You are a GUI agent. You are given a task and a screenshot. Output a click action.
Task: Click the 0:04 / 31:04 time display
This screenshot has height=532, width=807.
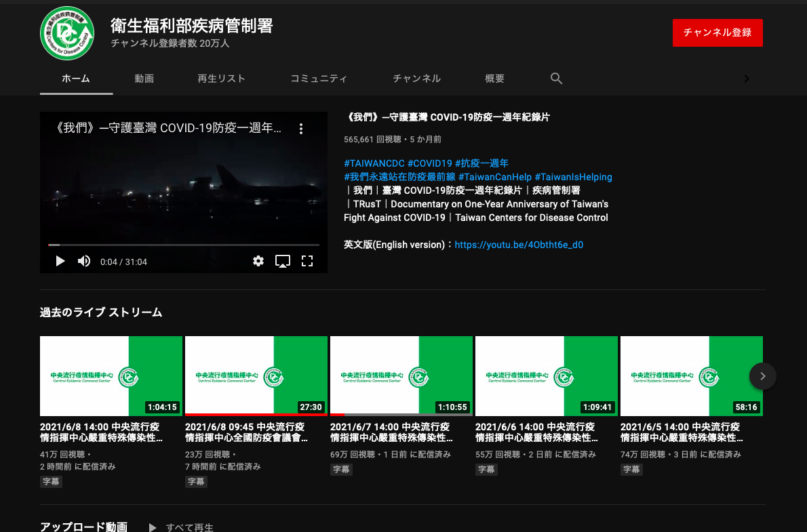click(x=124, y=262)
